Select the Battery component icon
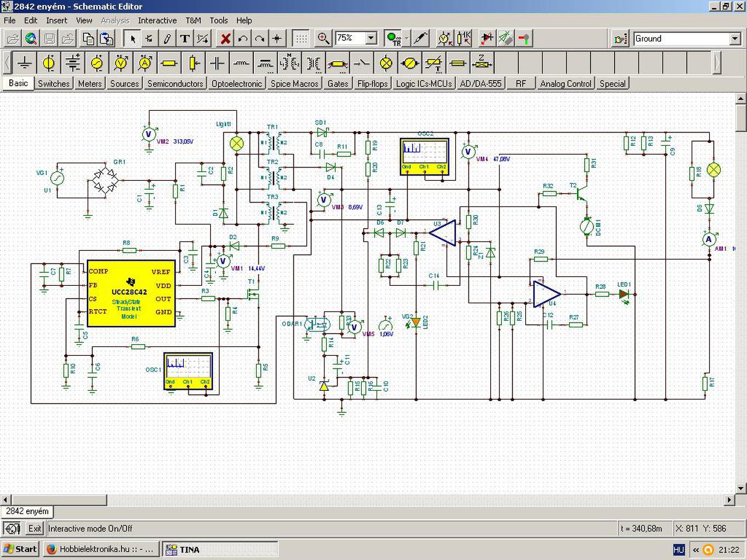 point(73,62)
